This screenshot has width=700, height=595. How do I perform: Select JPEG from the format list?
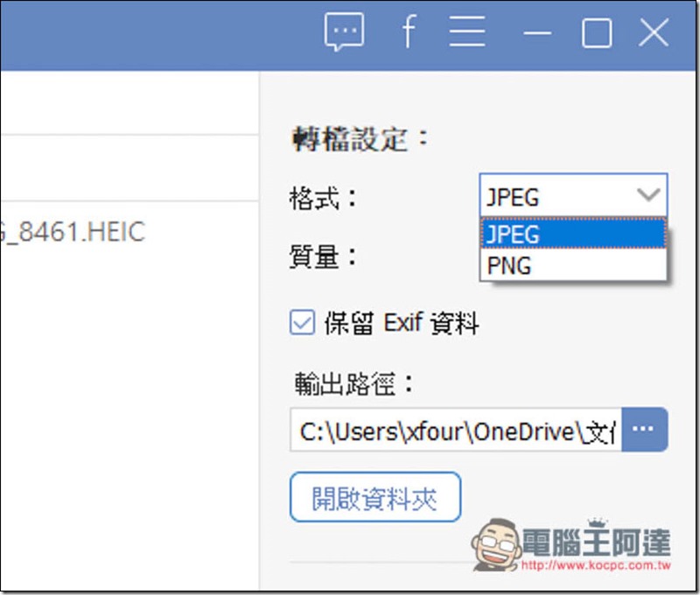(573, 234)
